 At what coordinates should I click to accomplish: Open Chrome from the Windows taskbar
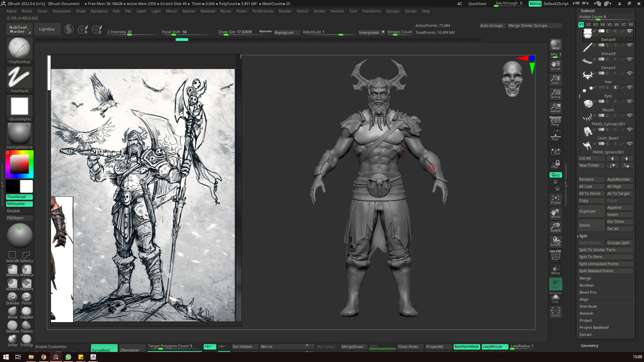tap(43, 357)
